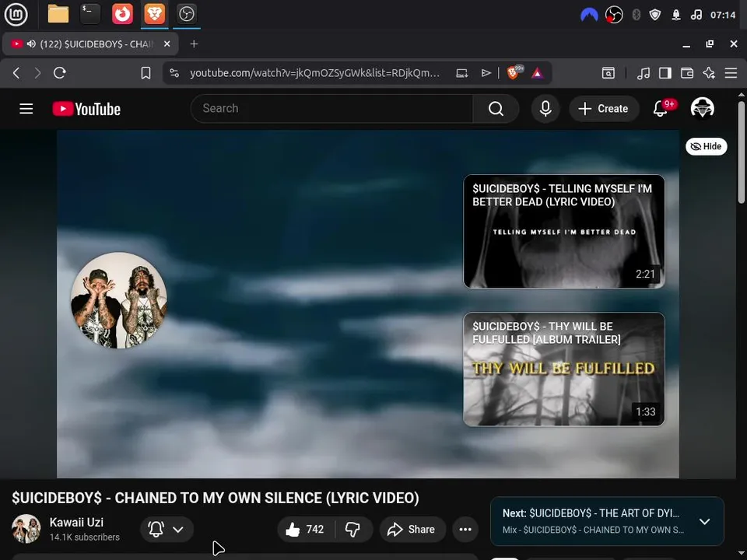The height and width of the screenshot is (560, 747).
Task: Click the YouTube Search field
Action: tap(332, 109)
